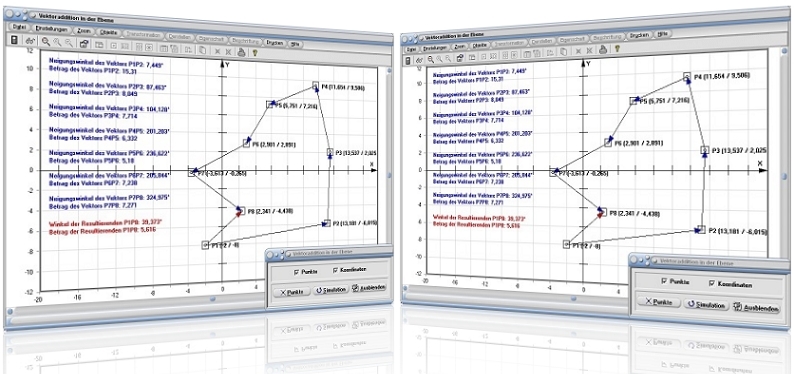Open the Zoom menu in left window
This screenshot has width=794, height=374.
[x=83, y=31]
